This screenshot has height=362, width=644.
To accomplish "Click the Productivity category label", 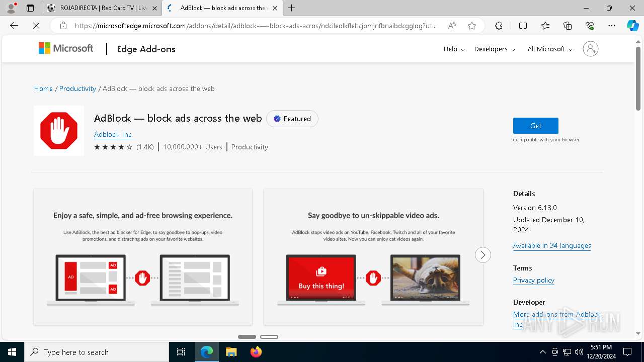I will [250, 147].
